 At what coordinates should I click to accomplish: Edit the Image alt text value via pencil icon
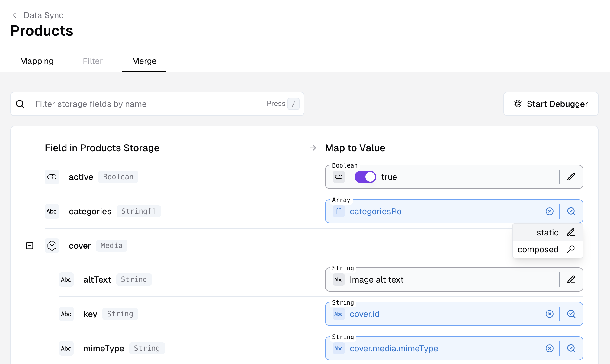point(572,279)
